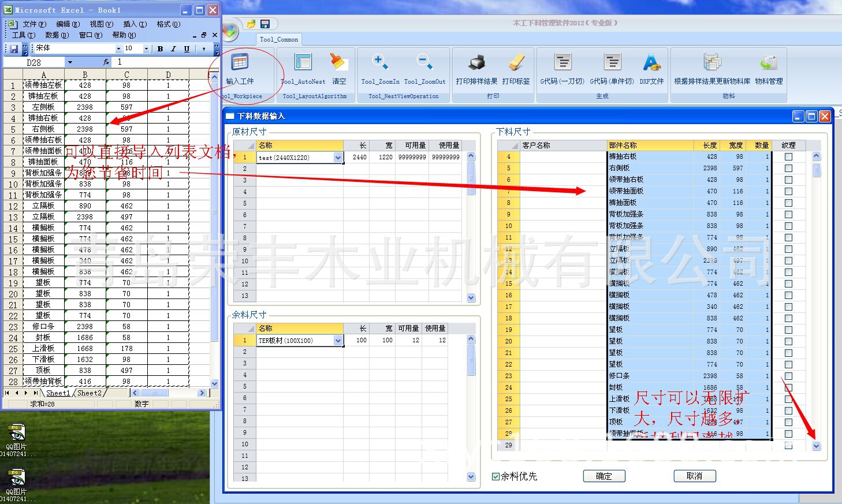
Task: Toggle the 余料优先 checkbox
Action: click(x=495, y=476)
